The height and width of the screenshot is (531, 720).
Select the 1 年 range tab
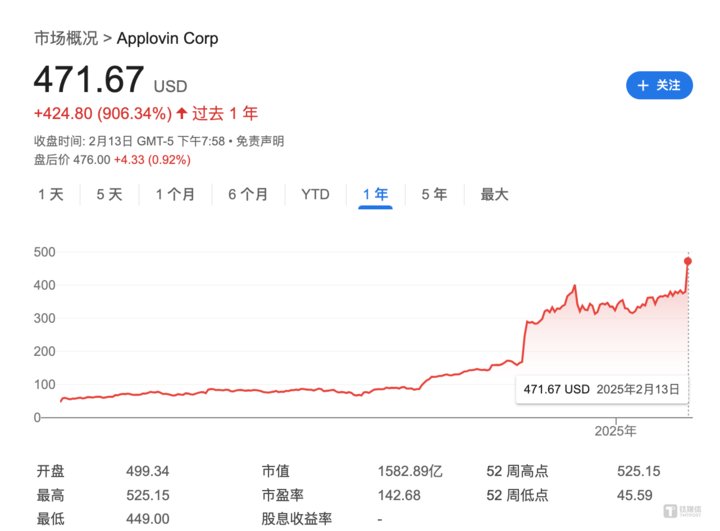[376, 195]
